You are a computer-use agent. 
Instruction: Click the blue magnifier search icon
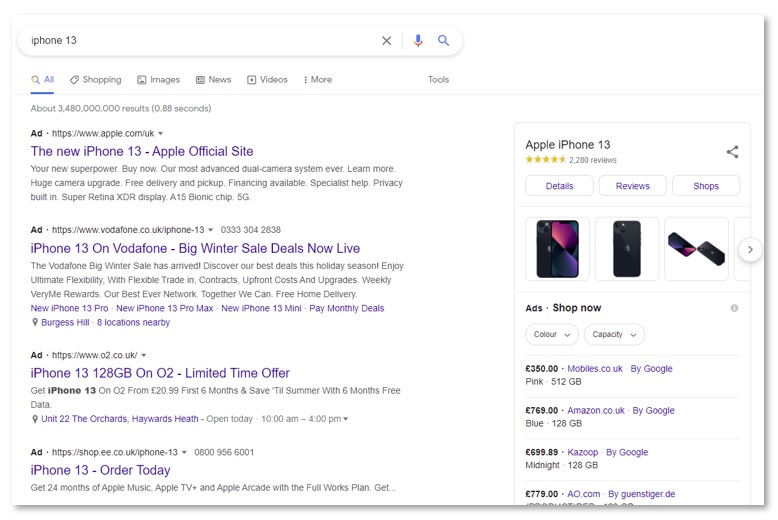[443, 41]
